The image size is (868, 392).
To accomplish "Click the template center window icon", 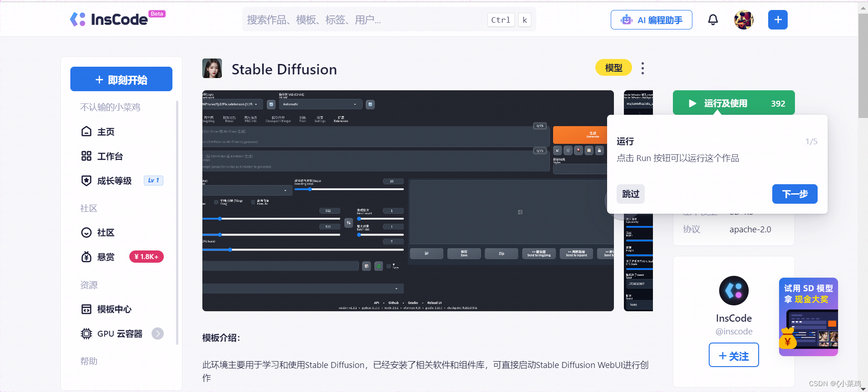I will (86, 309).
